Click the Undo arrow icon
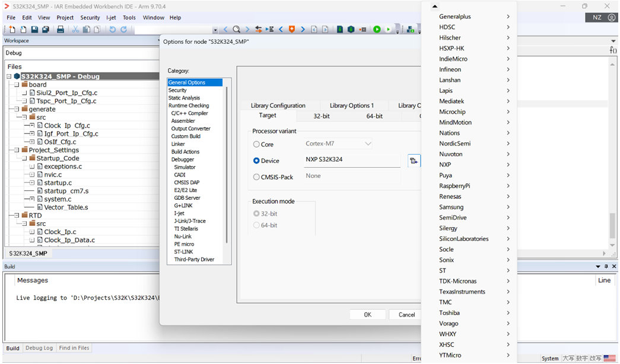Image resolution: width=620 pixels, height=364 pixels. click(x=112, y=29)
